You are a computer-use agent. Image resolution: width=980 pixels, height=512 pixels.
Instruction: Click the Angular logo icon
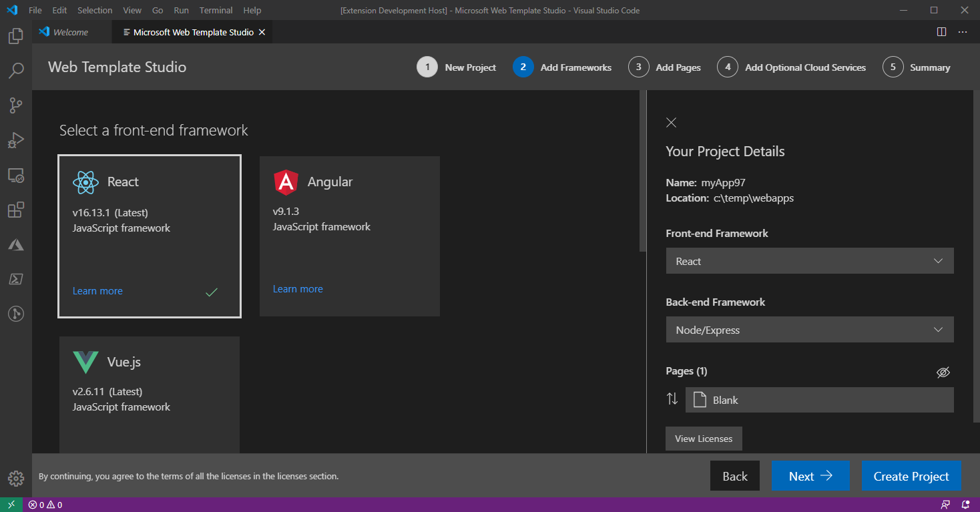click(286, 182)
